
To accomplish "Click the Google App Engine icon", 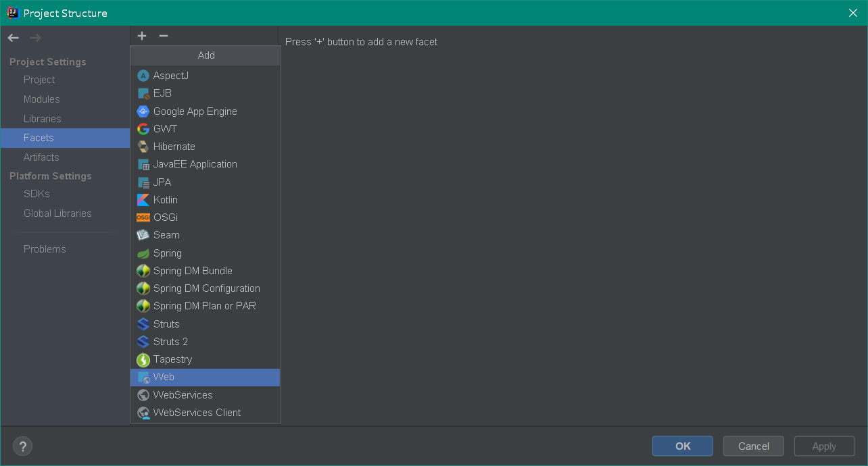I will point(143,111).
